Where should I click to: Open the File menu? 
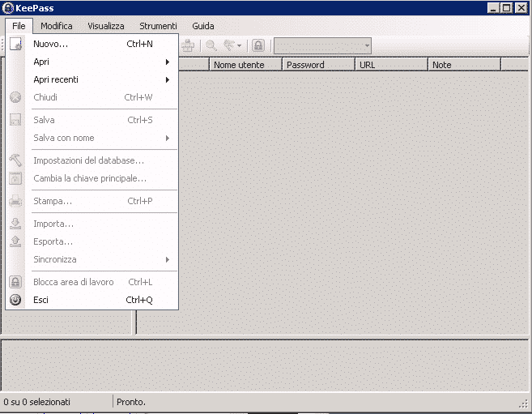tap(19, 26)
